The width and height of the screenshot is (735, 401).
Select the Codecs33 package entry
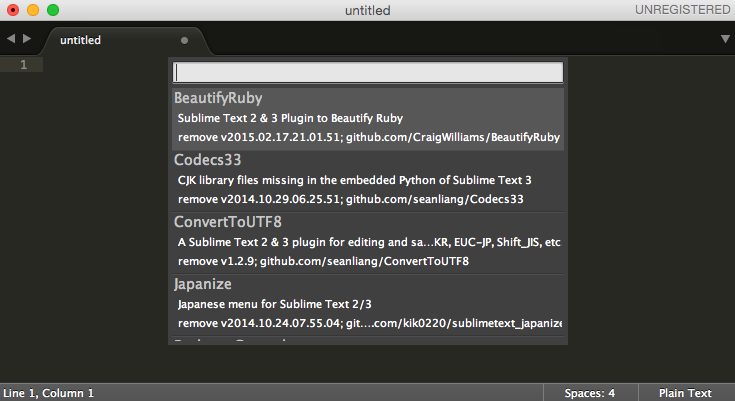(x=368, y=181)
